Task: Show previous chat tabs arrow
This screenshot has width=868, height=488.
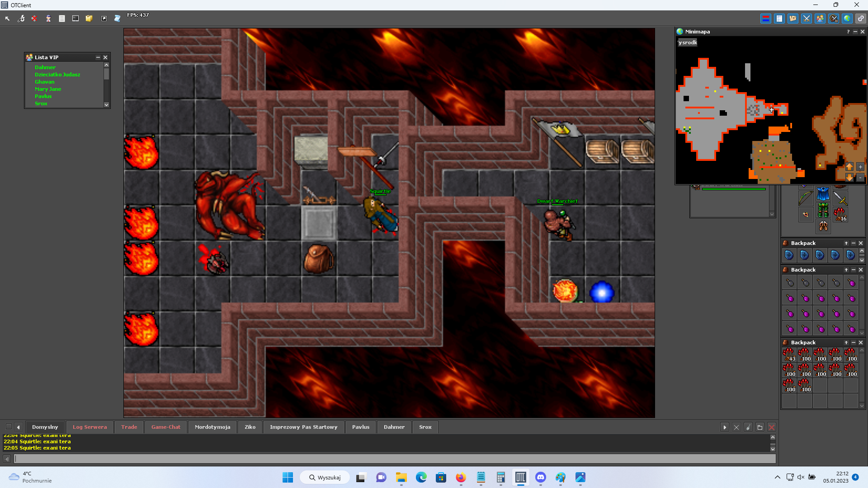Action: (x=19, y=427)
